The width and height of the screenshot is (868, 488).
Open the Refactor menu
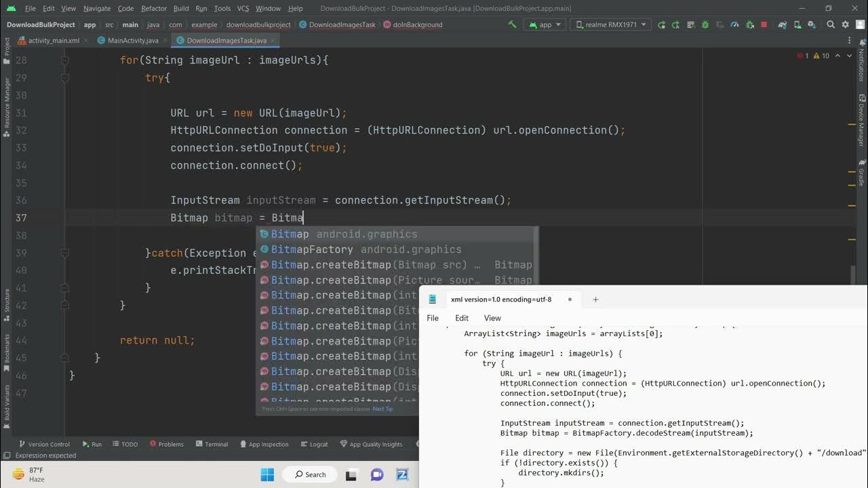153,8
